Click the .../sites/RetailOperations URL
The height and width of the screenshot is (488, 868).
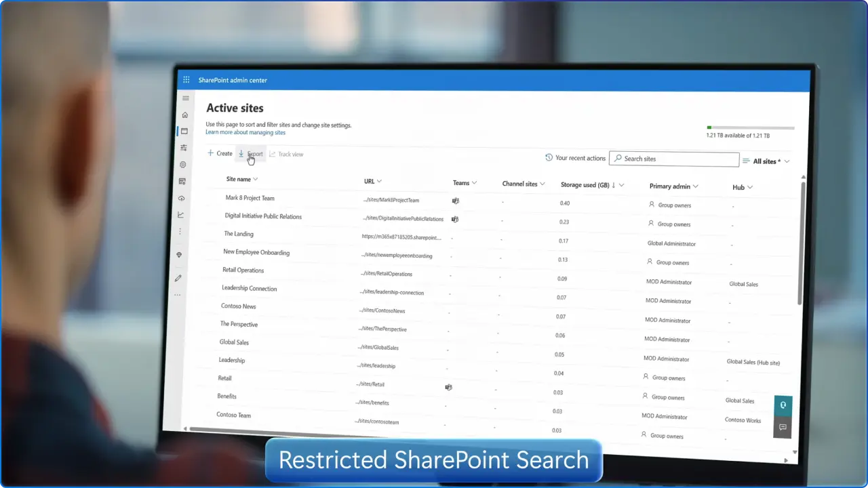(386, 274)
